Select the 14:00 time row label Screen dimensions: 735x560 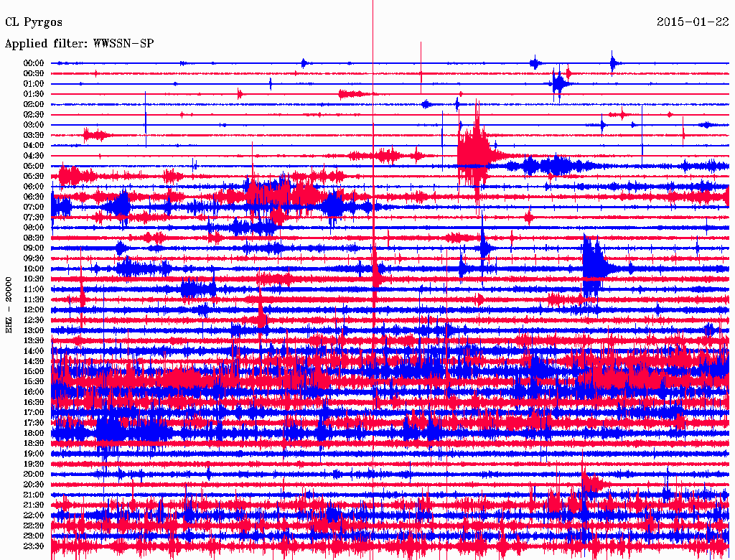34,351
